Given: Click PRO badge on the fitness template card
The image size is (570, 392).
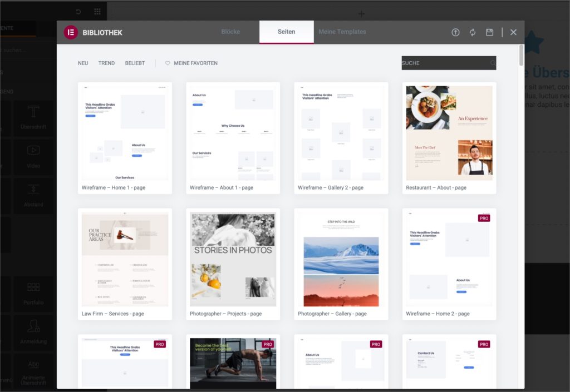Looking at the screenshot, I should click(268, 344).
